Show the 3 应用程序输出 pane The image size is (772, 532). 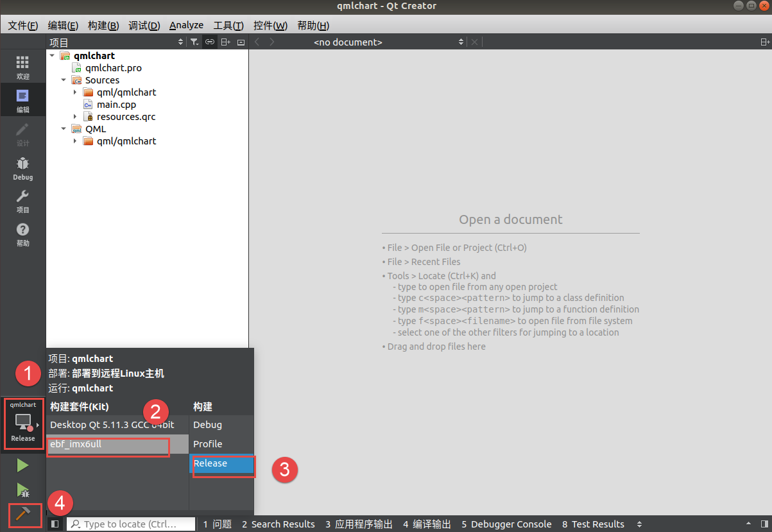[x=359, y=524]
